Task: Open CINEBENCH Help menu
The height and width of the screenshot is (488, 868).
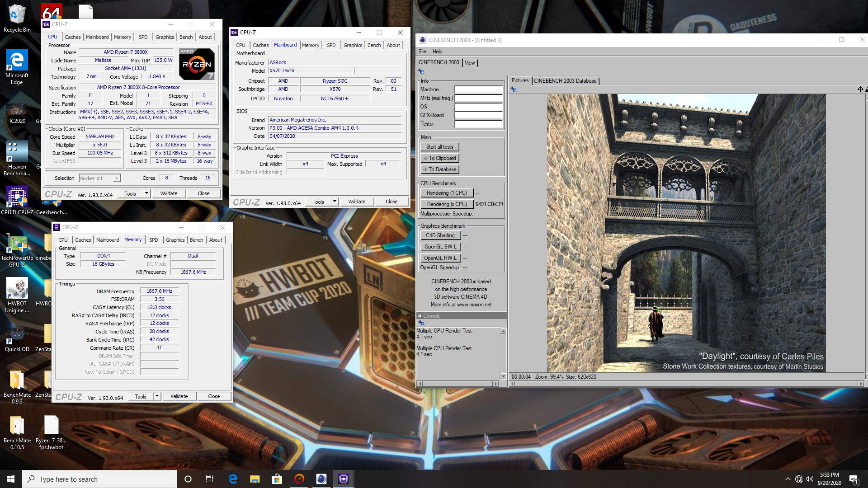Action: [x=437, y=52]
